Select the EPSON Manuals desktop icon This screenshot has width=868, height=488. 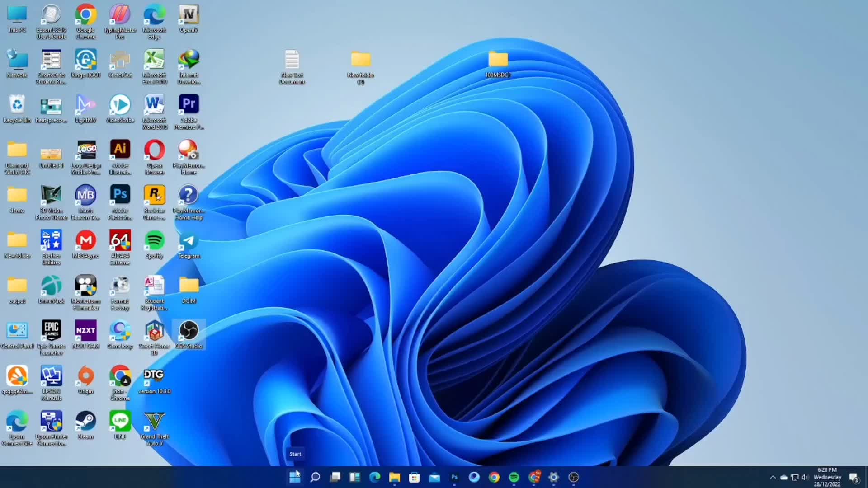[51, 383]
